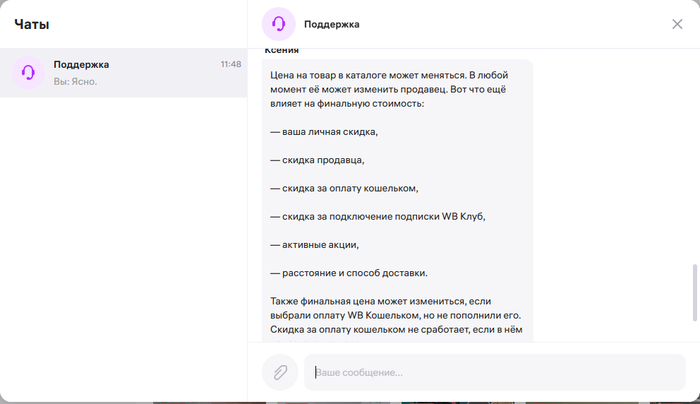Click the sender name "Ксения"

click(281, 51)
